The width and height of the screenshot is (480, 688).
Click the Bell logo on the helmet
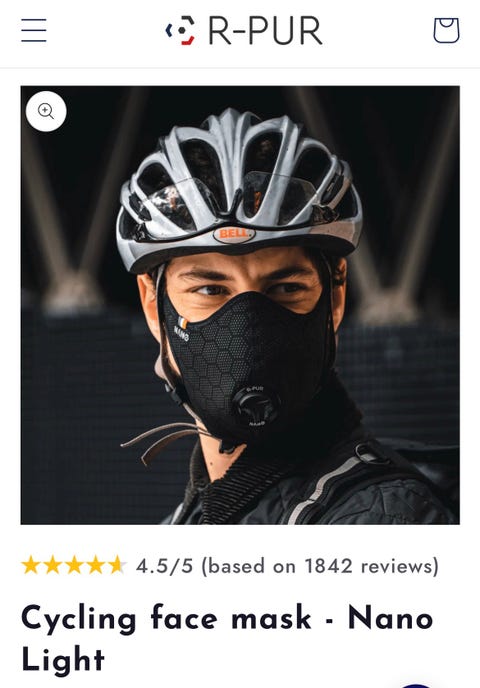234,234
